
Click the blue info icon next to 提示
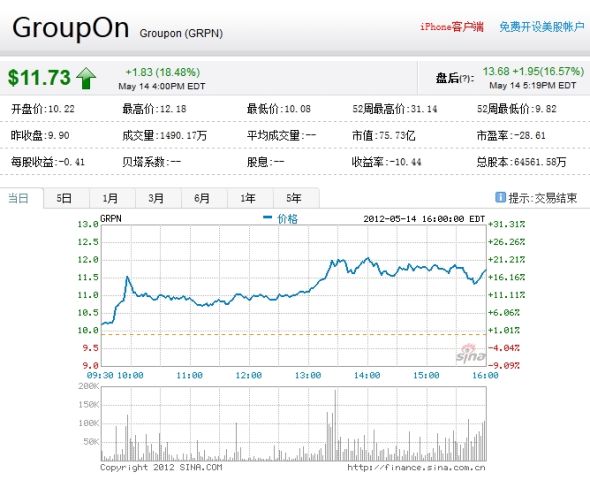click(x=500, y=197)
